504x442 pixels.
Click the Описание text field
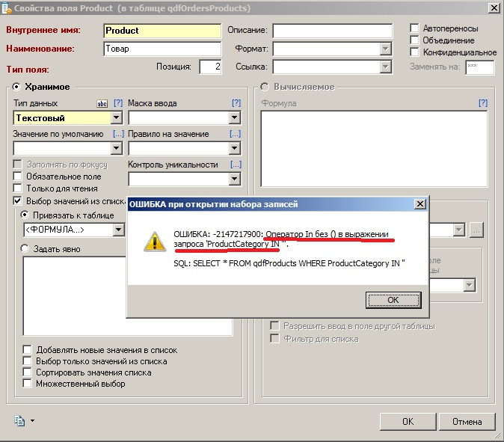tap(332, 31)
